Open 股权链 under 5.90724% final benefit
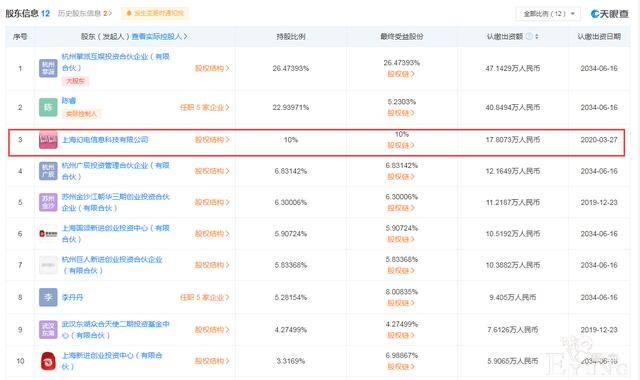Screen dimensions: 640x380 click(401, 239)
